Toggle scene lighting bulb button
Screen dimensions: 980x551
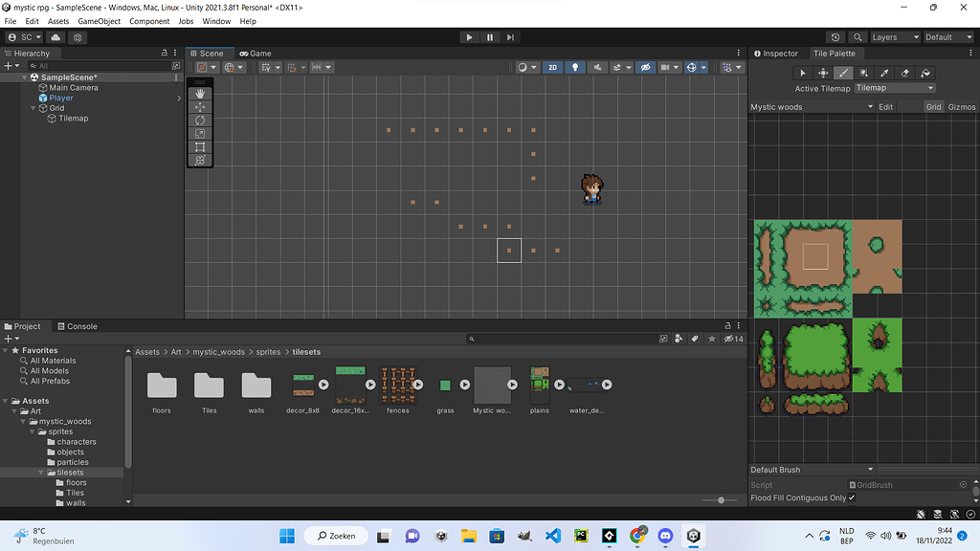click(575, 68)
